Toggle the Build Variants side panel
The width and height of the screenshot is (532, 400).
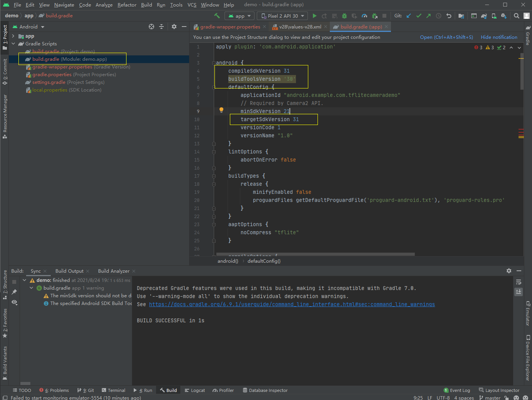pyautogui.click(x=5, y=363)
